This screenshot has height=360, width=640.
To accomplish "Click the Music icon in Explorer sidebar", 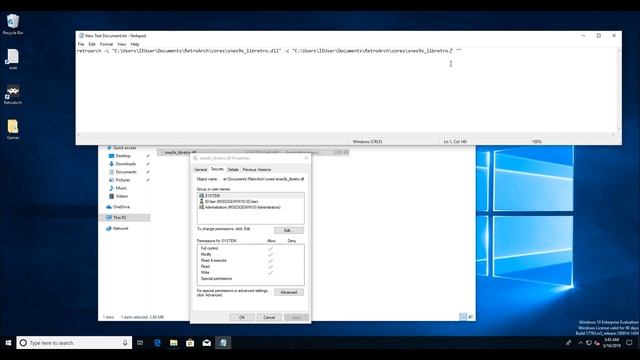I will click(x=111, y=188).
